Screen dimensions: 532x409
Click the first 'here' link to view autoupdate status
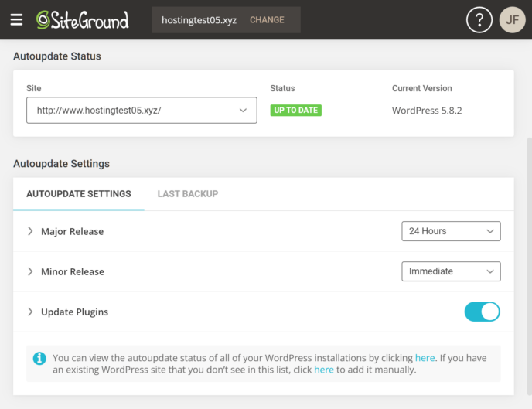(x=425, y=358)
